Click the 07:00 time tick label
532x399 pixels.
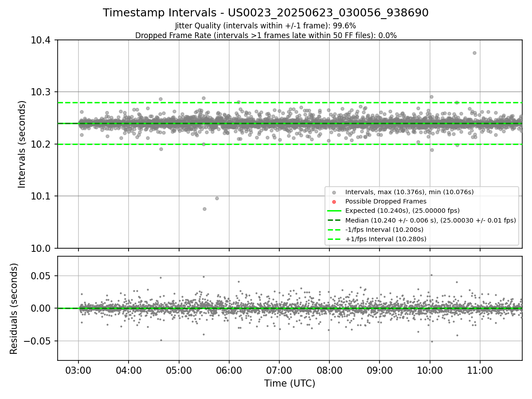click(279, 370)
